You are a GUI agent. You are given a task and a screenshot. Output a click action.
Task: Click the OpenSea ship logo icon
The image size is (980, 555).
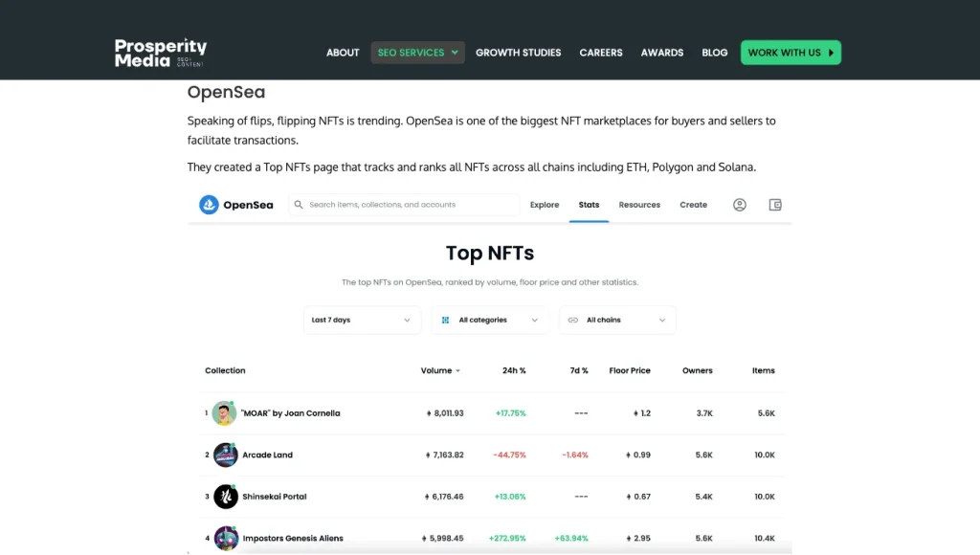pyautogui.click(x=209, y=205)
